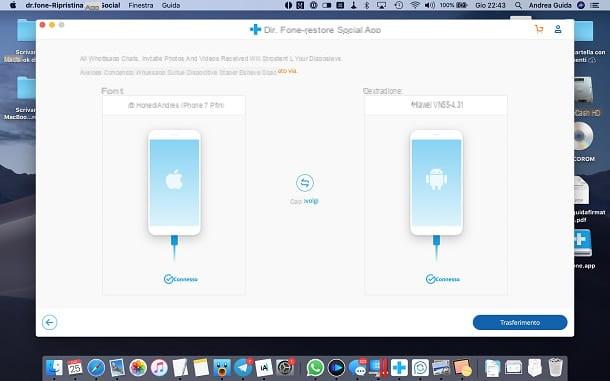Open Telegram from the dock
Viewport: 610px width, 381px height.
click(243, 367)
